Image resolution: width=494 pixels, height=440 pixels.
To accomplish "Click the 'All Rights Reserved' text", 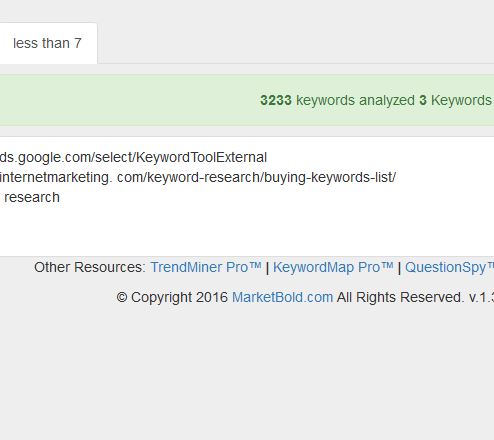I will click(x=400, y=297).
